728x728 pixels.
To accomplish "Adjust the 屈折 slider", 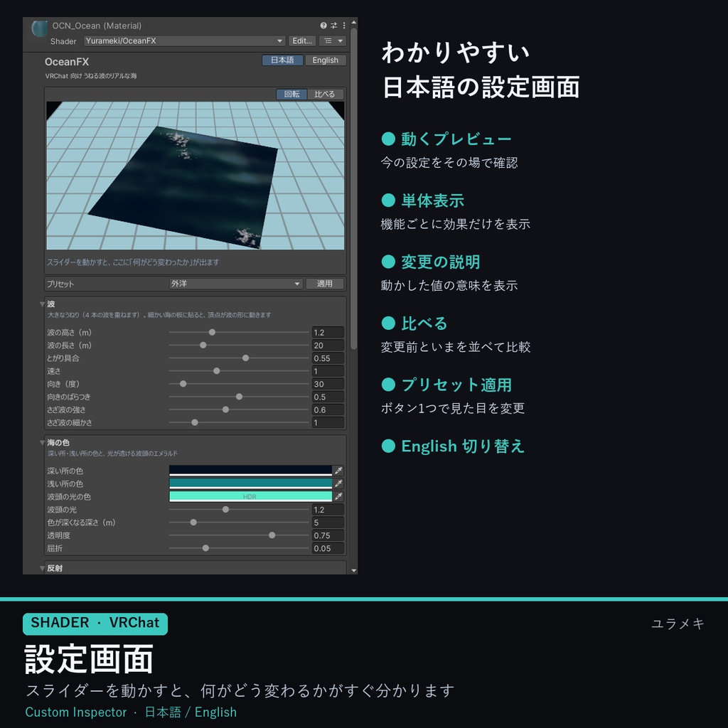I will point(239,548).
